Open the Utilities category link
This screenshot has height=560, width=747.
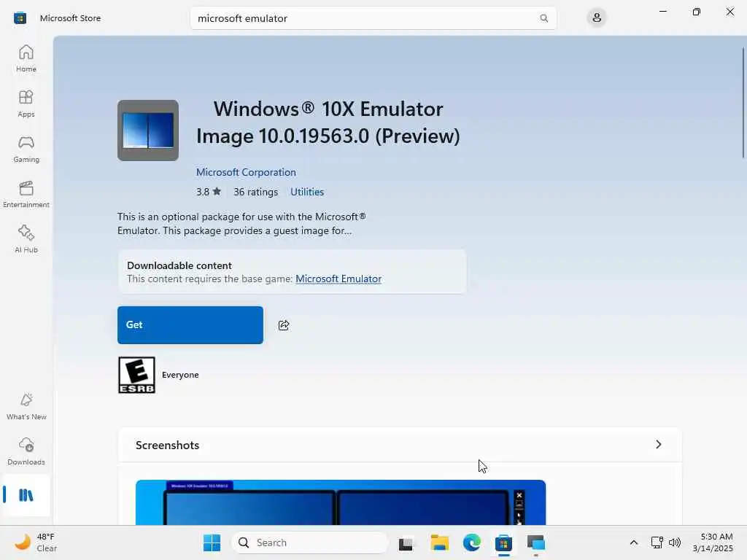click(x=307, y=192)
